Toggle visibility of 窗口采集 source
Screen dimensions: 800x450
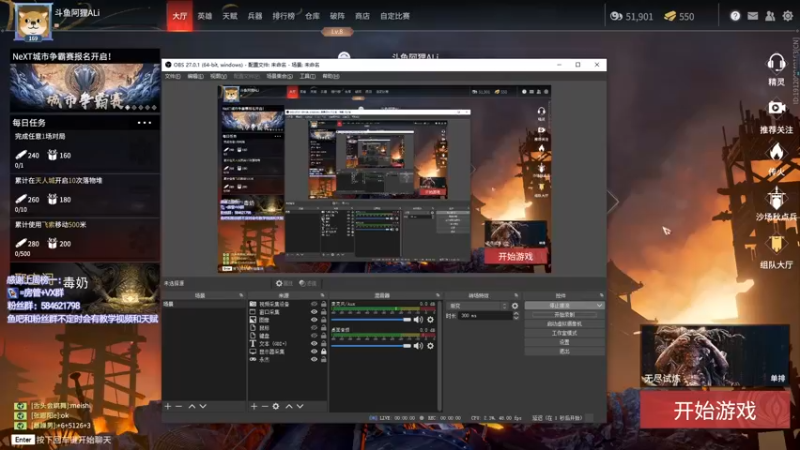[x=314, y=312]
